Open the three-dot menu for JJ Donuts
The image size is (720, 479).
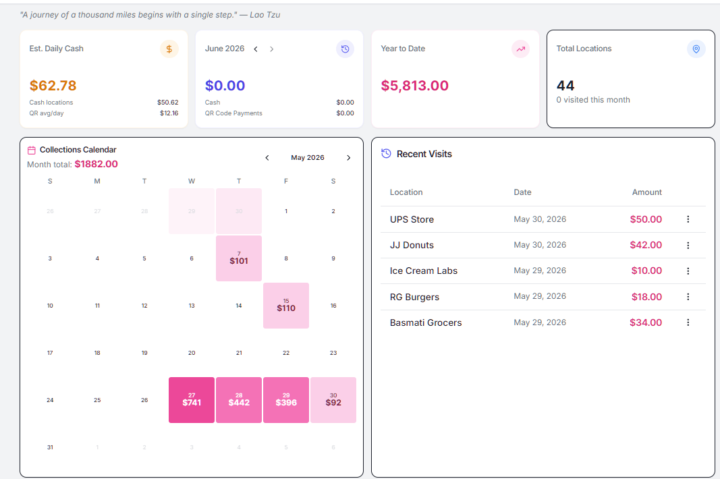[x=688, y=245]
